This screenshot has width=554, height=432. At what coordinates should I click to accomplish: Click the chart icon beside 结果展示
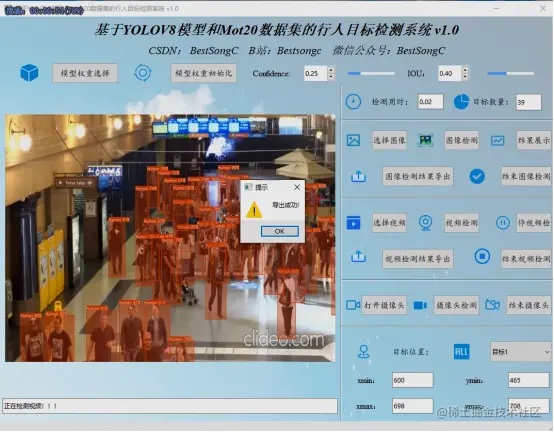497,141
